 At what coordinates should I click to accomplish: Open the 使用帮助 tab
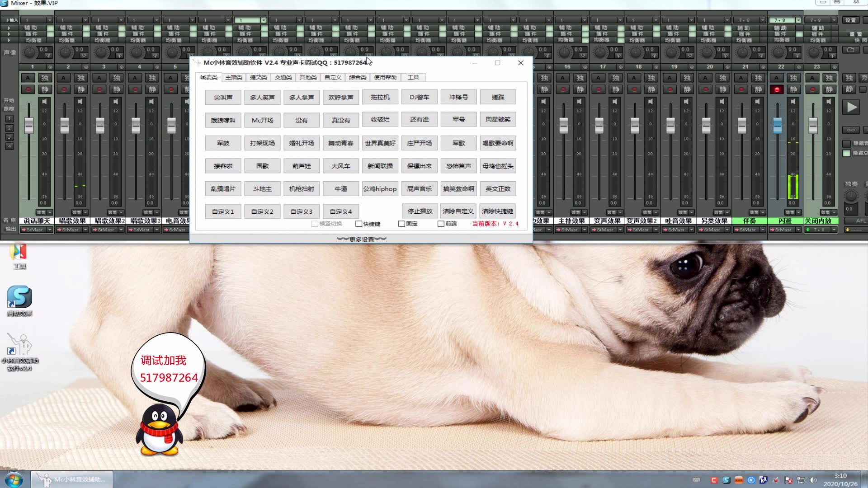(385, 77)
